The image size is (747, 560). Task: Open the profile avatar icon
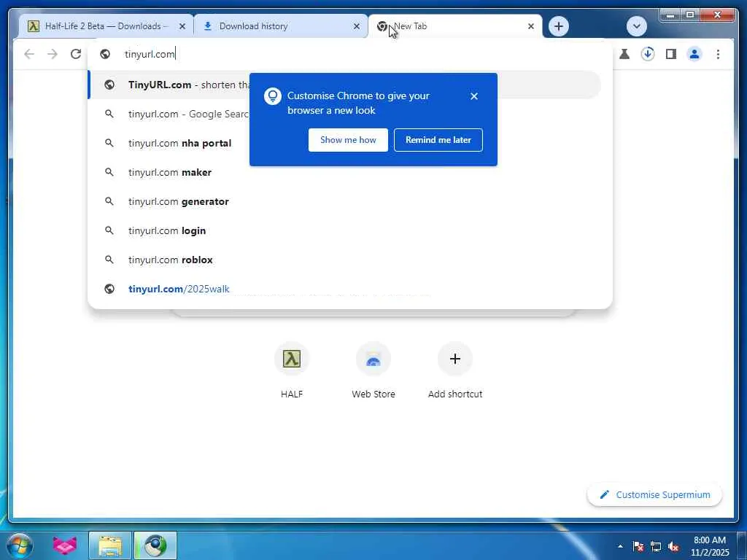pos(694,54)
